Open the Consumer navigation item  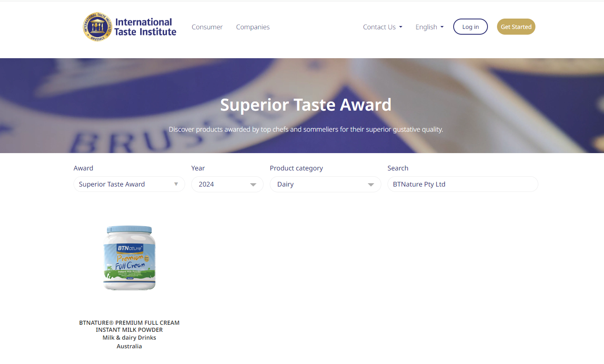[x=207, y=27]
